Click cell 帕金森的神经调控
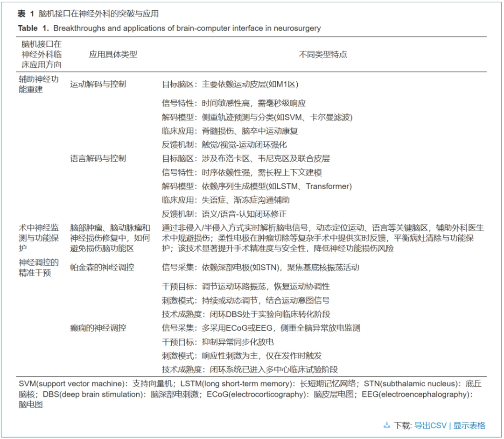This screenshot has height=439, width=504. click(102, 268)
